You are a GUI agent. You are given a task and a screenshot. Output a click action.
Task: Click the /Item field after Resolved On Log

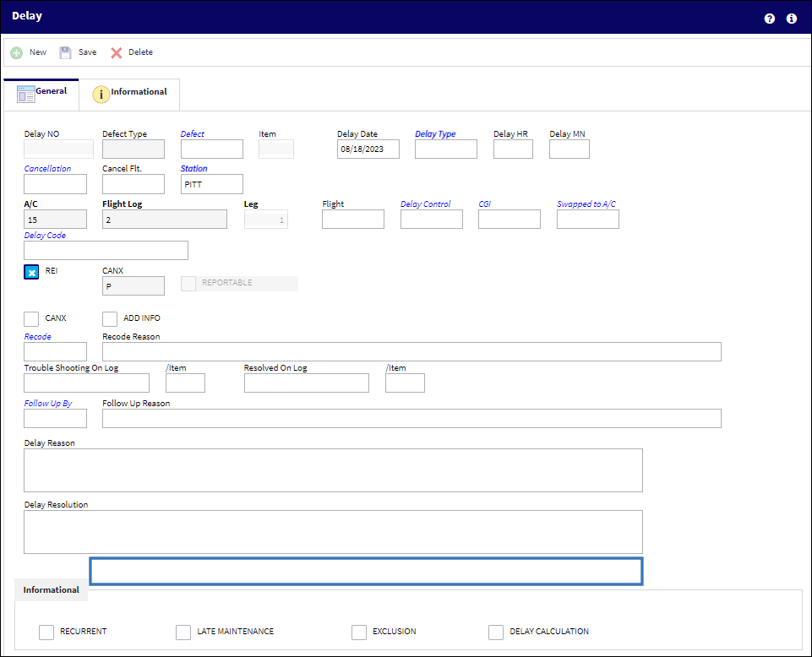click(x=405, y=383)
